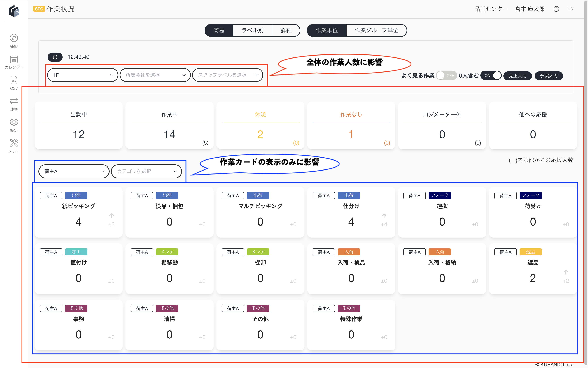Open the 紙ピッキング work card
This screenshot has width=588, height=368.
coord(78,212)
